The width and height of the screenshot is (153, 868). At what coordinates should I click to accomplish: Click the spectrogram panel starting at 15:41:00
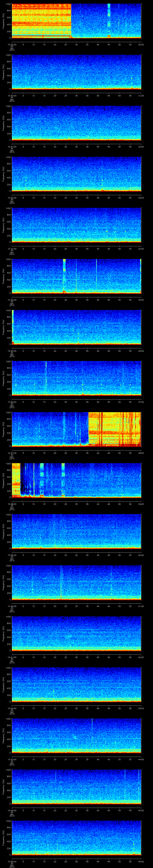[76, 633]
